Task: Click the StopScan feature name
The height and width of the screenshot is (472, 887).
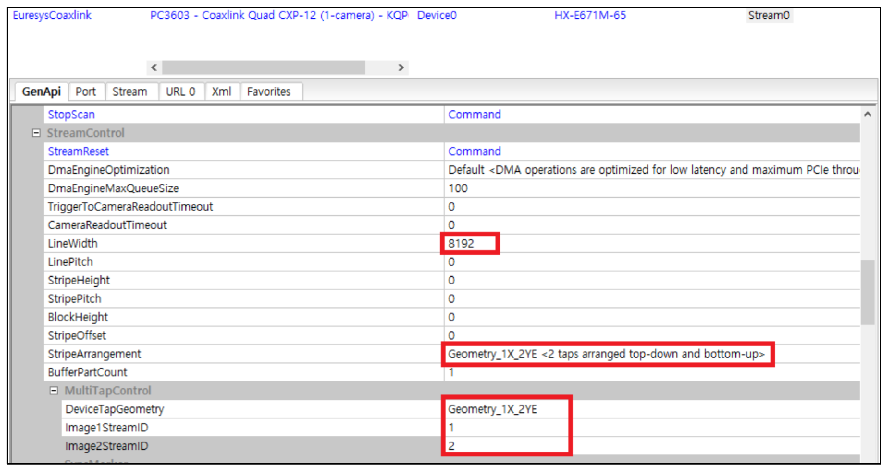Action: [x=71, y=114]
